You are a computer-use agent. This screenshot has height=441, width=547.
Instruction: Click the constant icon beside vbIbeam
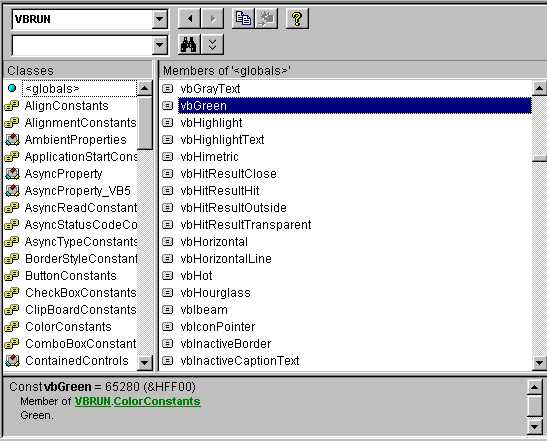tap(168, 309)
